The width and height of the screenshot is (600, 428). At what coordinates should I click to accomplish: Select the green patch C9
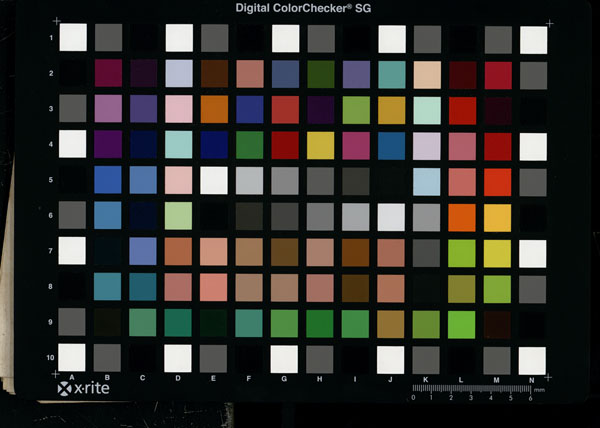coord(143,323)
